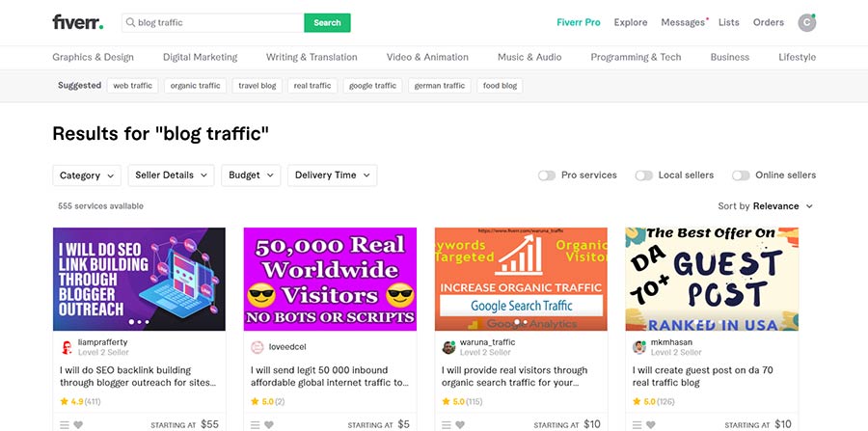Toggle Pro services switch

(x=547, y=175)
